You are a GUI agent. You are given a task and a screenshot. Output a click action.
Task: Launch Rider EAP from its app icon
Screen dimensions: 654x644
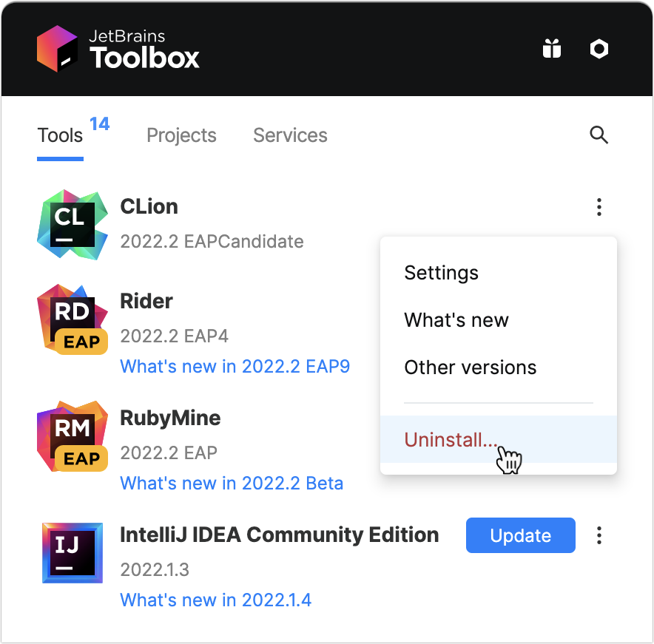[x=72, y=319]
